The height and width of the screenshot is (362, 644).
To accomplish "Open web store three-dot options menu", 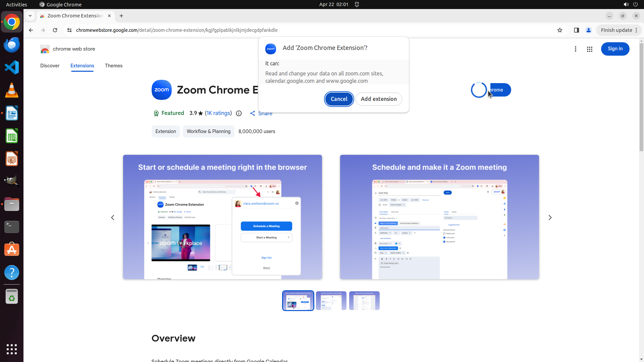I will (575, 49).
